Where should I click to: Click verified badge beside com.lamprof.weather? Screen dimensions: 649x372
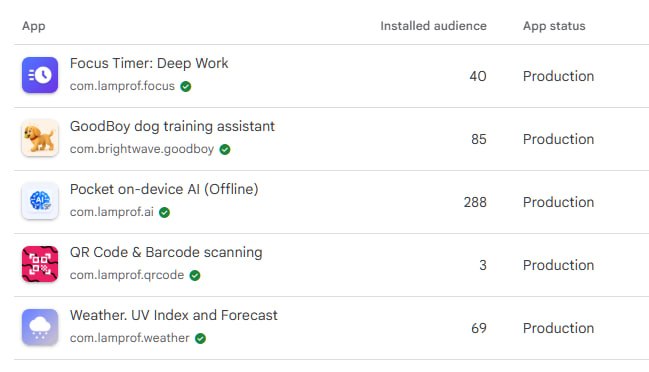pos(200,338)
